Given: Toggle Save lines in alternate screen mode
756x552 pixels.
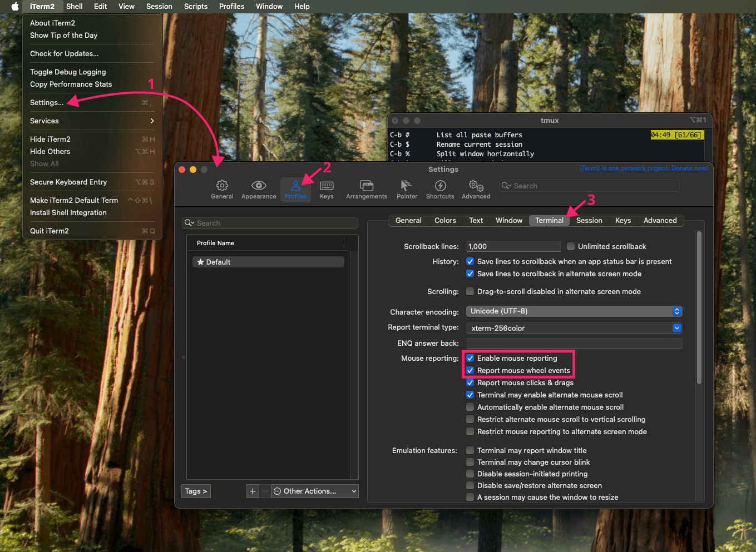Looking at the screenshot, I should 470,273.
